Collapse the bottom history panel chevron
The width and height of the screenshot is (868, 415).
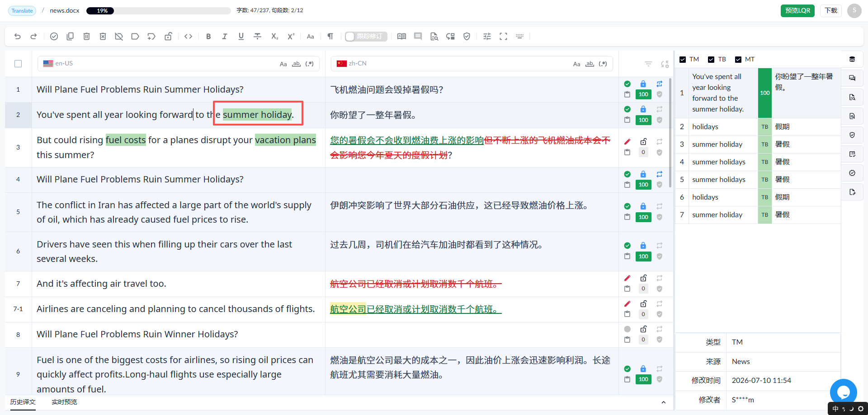coord(663,402)
